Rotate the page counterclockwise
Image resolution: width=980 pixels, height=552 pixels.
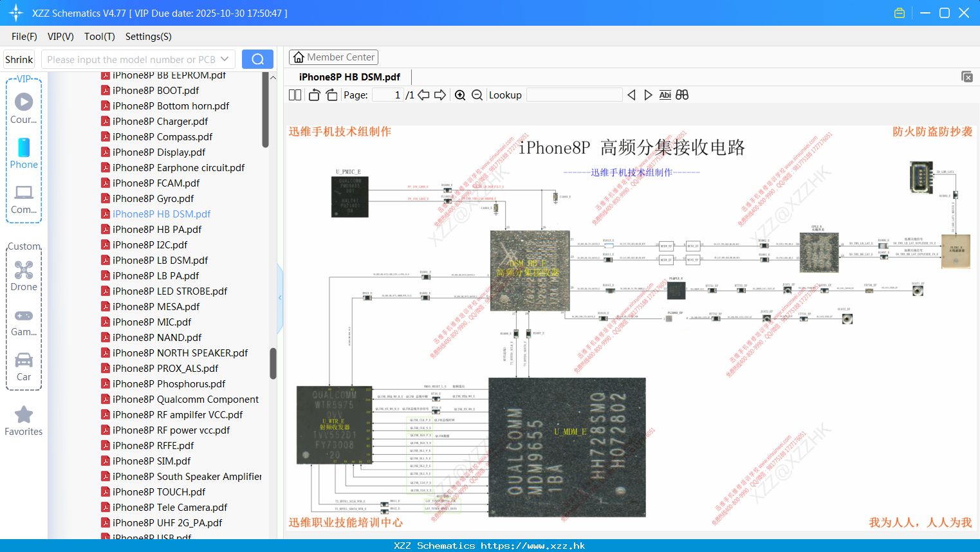point(314,95)
